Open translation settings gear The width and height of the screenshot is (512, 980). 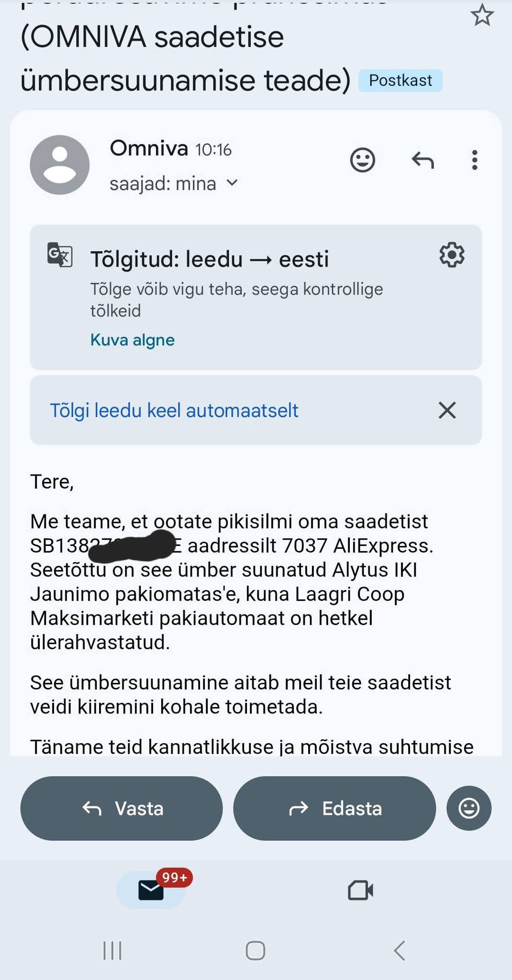[x=452, y=255]
